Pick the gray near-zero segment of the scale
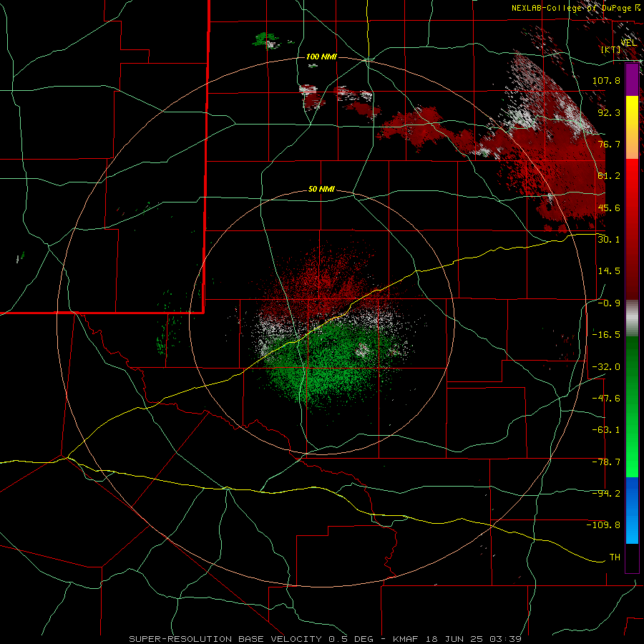 632,318
